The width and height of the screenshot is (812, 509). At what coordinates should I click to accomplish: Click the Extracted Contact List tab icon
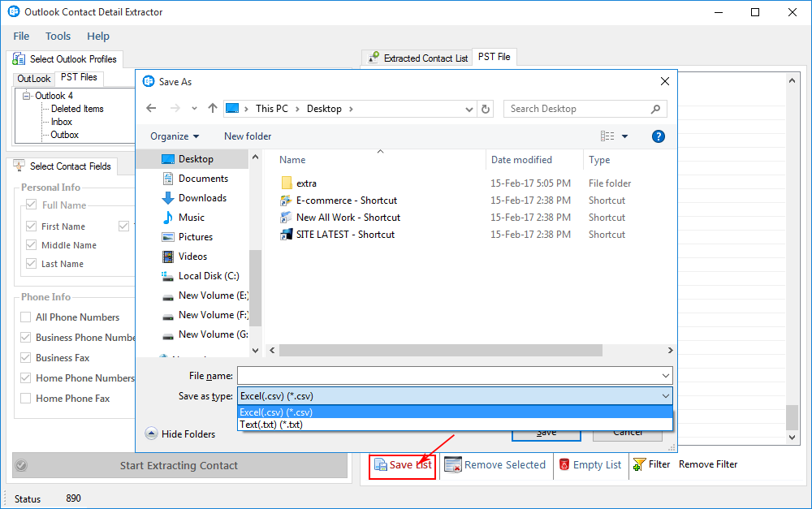pos(374,58)
